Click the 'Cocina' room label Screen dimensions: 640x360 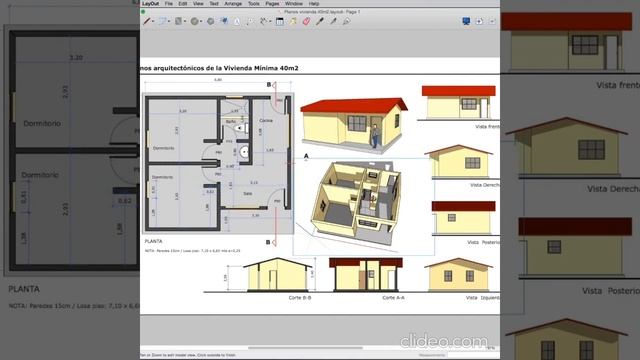pos(266,120)
